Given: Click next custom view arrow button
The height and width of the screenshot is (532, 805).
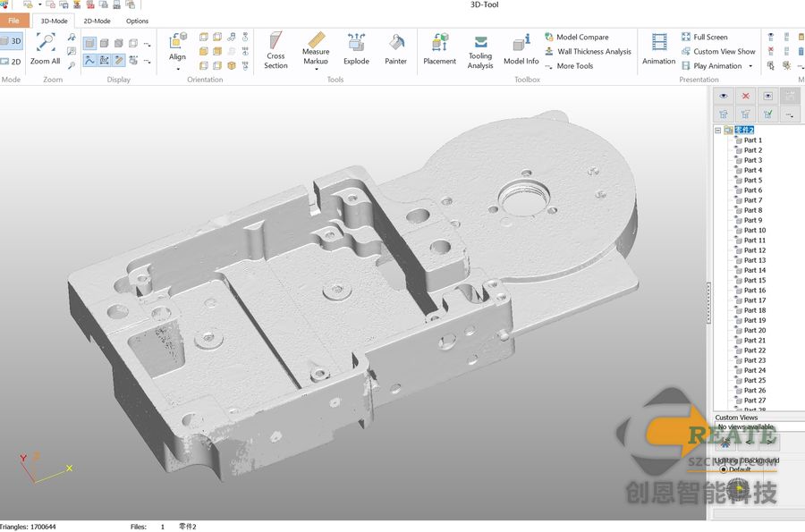Looking at the screenshot, I should click(771, 441).
